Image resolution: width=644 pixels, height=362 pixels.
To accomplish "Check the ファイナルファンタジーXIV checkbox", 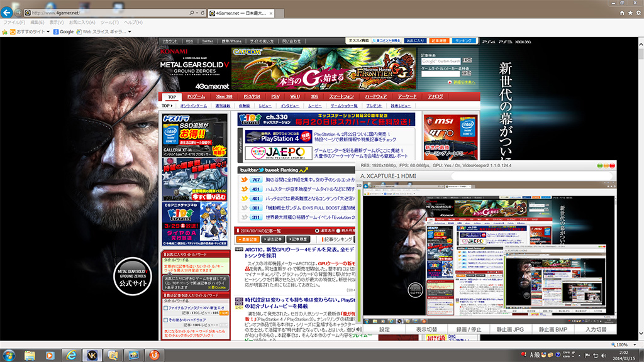I will pos(165,308).
